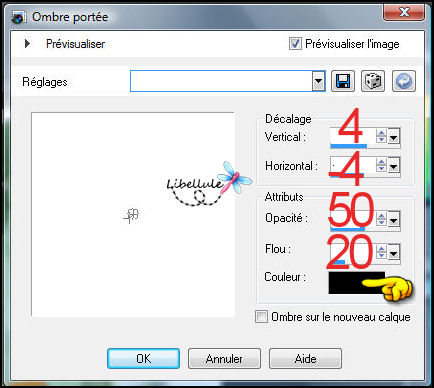Open the Flou value slider dropdown

(394, 252)
